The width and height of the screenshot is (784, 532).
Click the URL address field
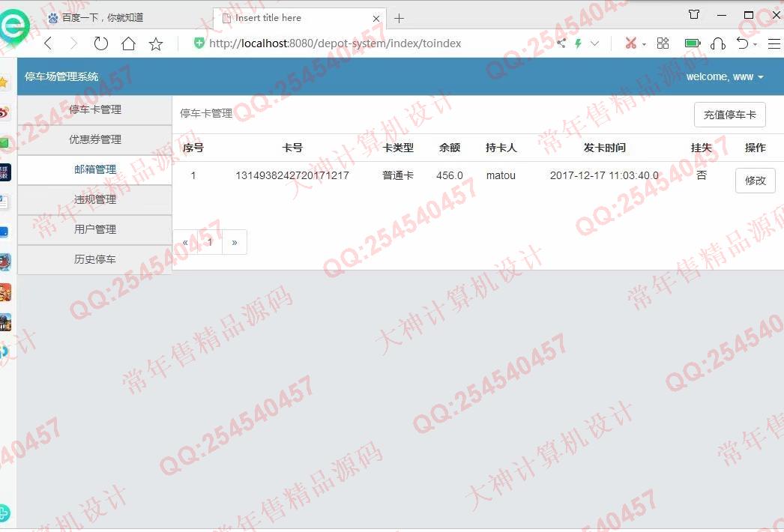pyautogui.click(x=335, y=43)
